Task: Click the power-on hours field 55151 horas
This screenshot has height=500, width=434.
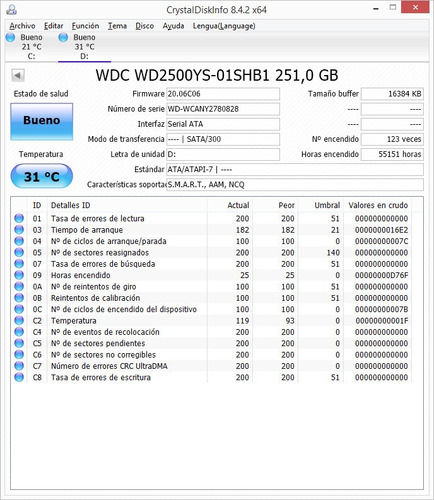Action: click(392, 154)
